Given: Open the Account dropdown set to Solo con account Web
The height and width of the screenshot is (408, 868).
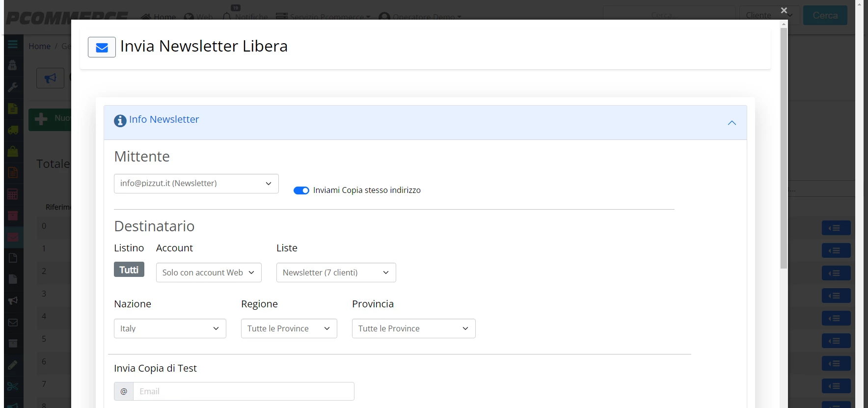Looking at the screenshot, I should [209, 272].
